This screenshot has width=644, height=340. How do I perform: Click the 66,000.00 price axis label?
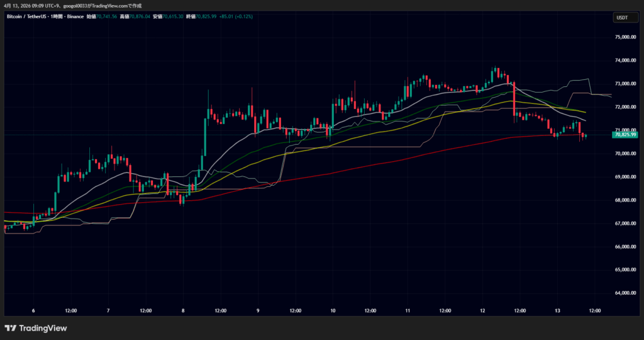click(x=626, y=247)
